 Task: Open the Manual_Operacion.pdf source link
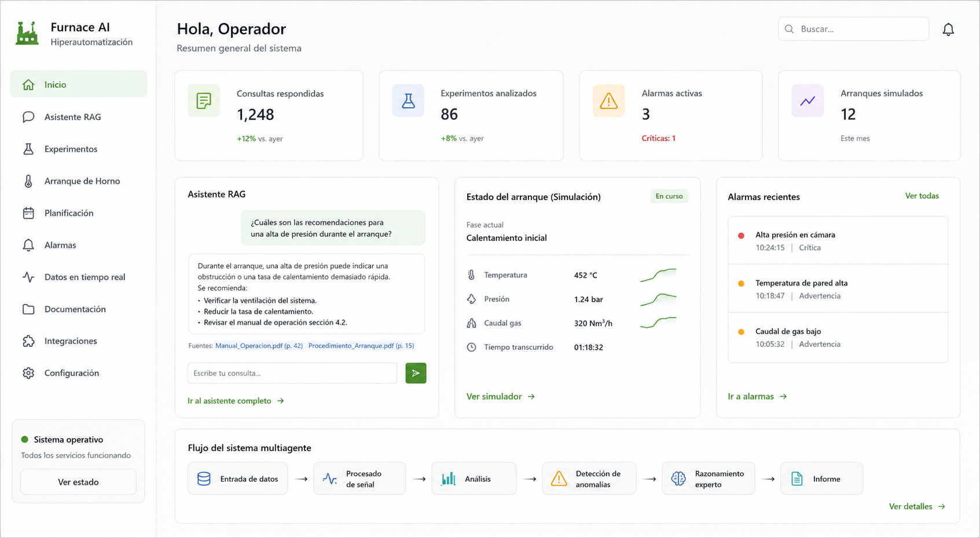tap(259, 346)
